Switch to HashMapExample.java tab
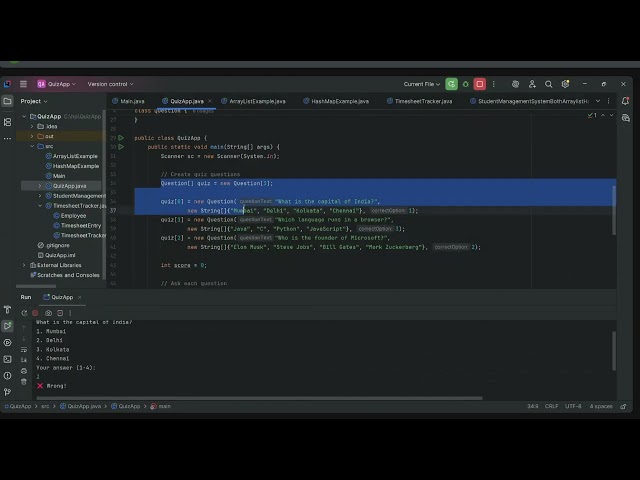Image resolution: width=640 pixels, height=480 pixels. [x=336, y=101]
